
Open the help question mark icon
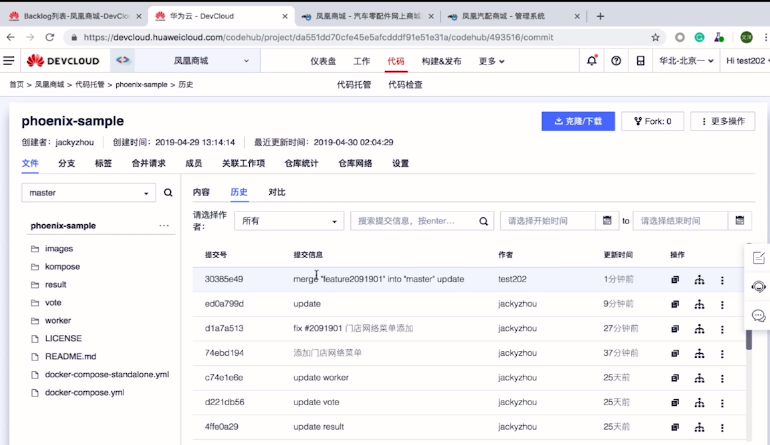click(616, 61)
